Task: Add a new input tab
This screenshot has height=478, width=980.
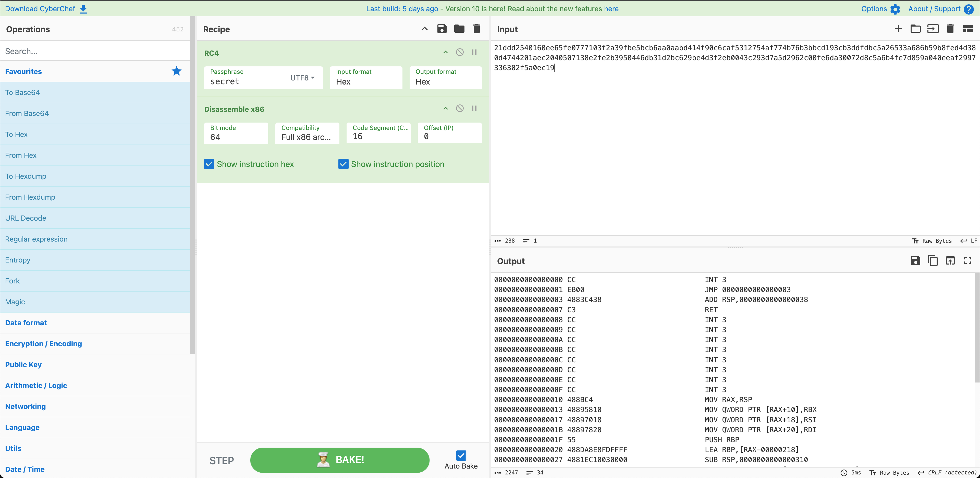Action: click(898, 29)
